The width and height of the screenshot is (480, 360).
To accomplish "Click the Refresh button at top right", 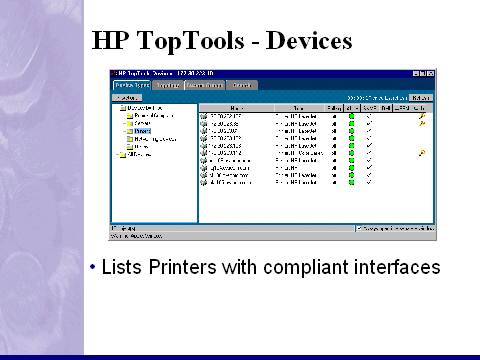I will (x=421, y=98).
